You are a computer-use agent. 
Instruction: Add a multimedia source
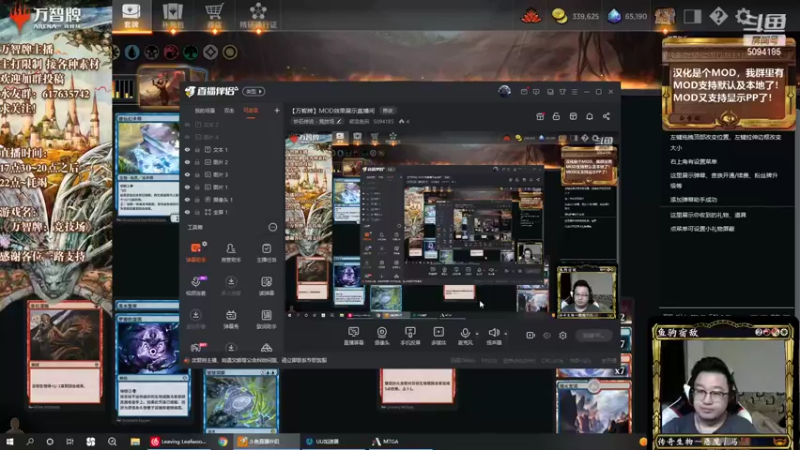(438, 336)
